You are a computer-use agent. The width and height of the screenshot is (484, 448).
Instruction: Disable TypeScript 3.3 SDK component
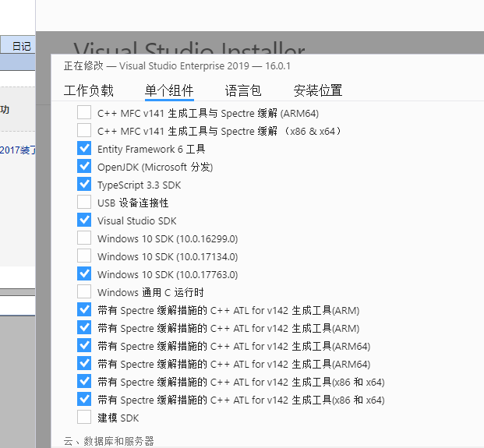(84, 184)
